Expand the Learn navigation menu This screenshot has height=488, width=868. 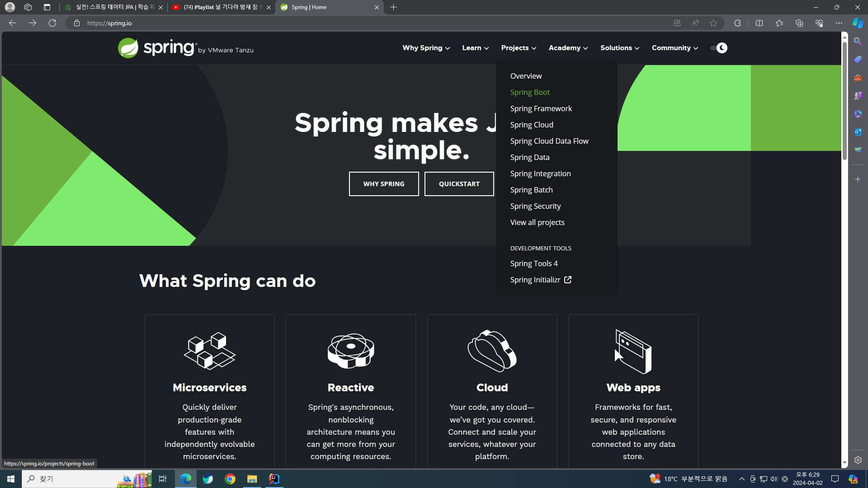(x=475, y=48)
